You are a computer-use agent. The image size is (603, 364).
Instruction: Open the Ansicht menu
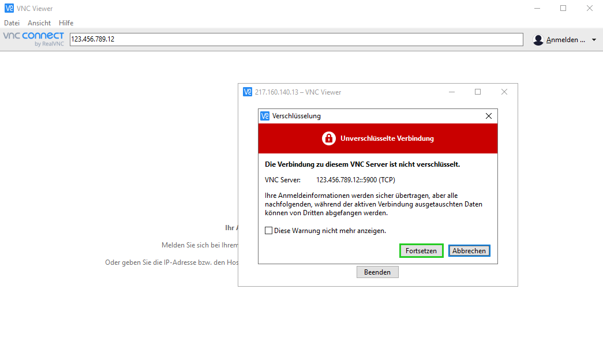[x=39, y=23]
